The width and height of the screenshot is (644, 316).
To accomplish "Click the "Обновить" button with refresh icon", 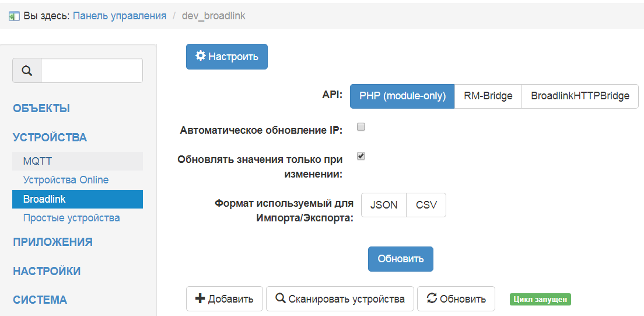I will [456, 298].
